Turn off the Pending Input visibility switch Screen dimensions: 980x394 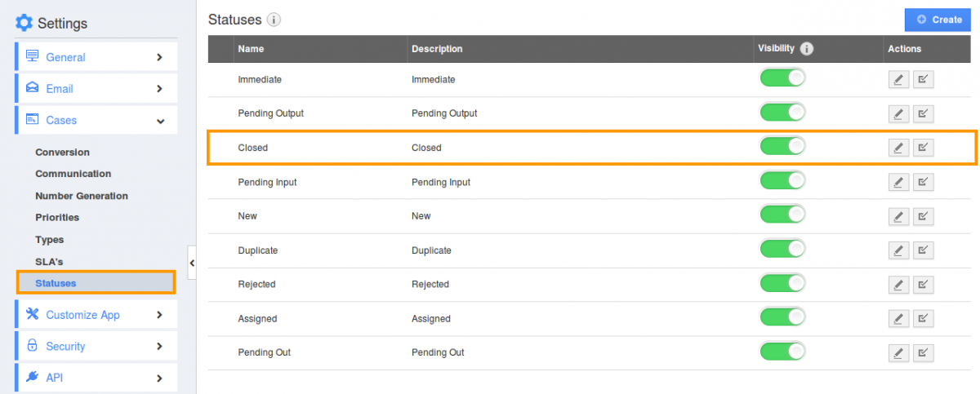point(782,182)
